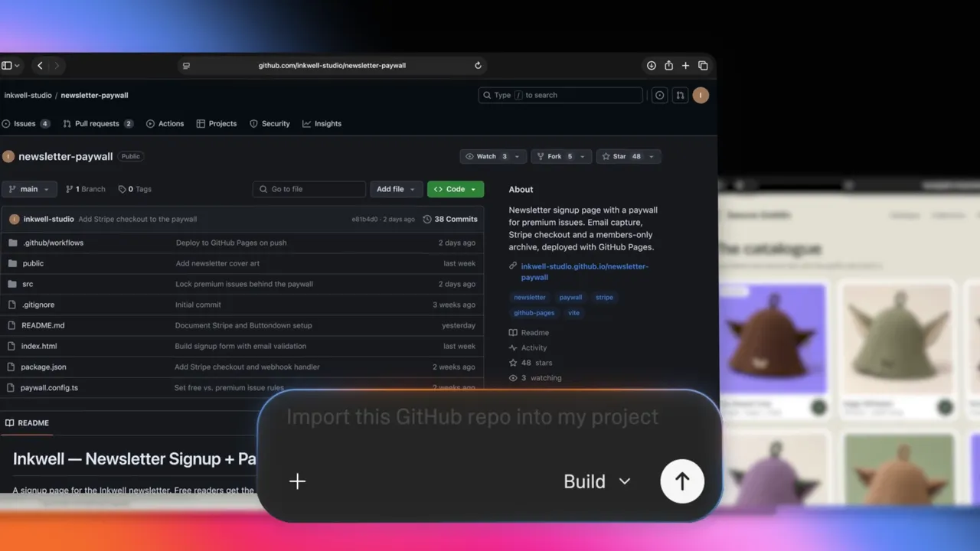This screenshot has width=980, height=551.
Task: Expand the Safari sidebar options chevron
Action: coord(17,66)
